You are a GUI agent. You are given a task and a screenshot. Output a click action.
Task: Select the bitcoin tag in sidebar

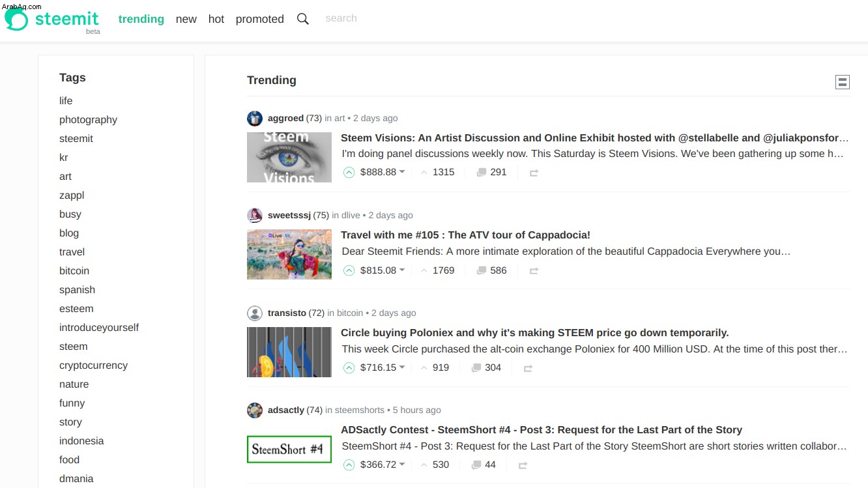coord(74,271)
